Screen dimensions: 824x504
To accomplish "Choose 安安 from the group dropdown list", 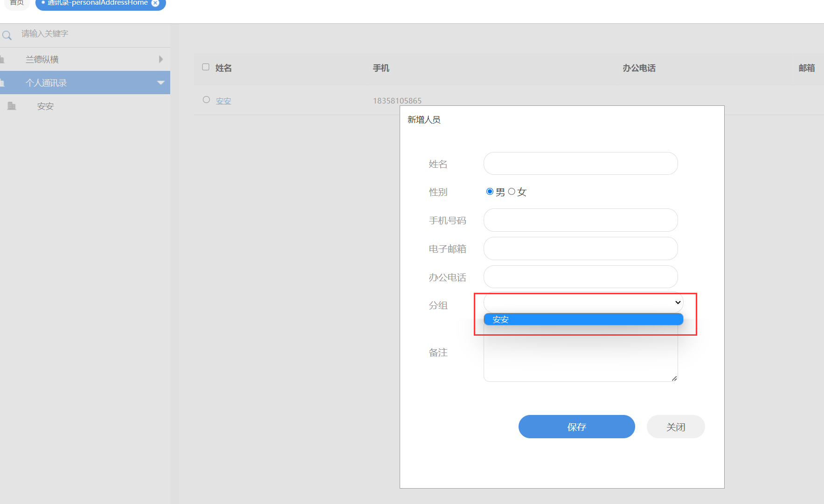I will click(x=583, y=319).
